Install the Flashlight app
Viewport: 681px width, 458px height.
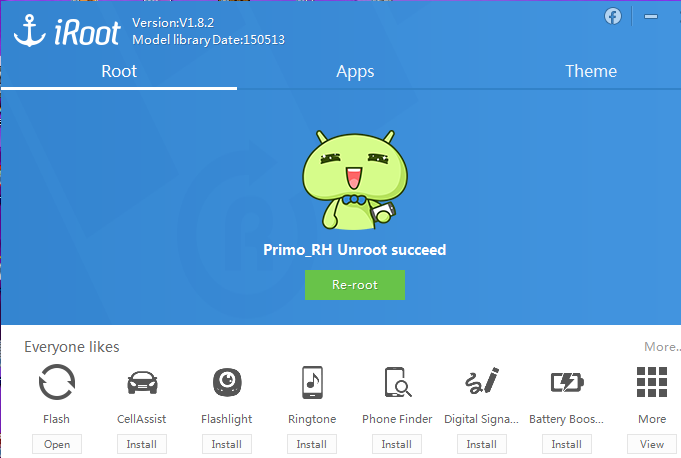[x=227, y=444]
